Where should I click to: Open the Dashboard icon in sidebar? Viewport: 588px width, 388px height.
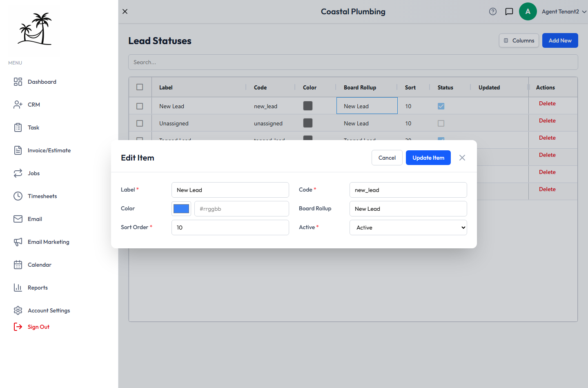tap(18, 82)
